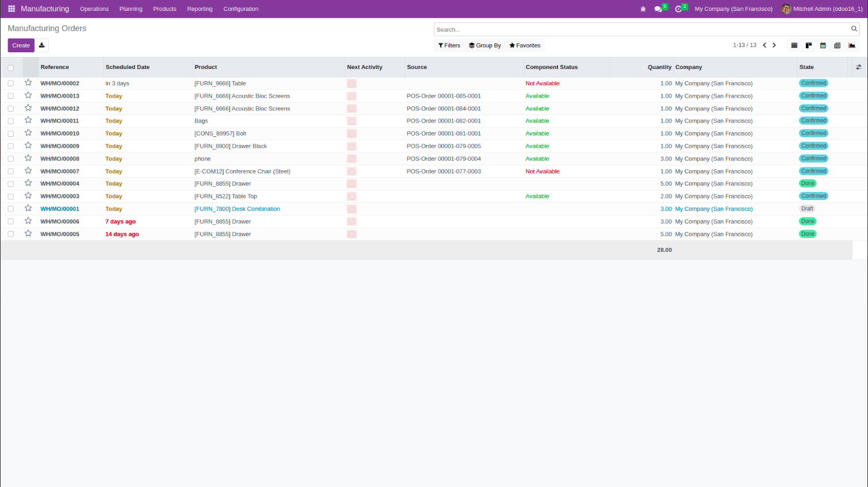Click next activity icon for WH/MO/00009
Screen dimensions: 868x487
click(352, 146)
